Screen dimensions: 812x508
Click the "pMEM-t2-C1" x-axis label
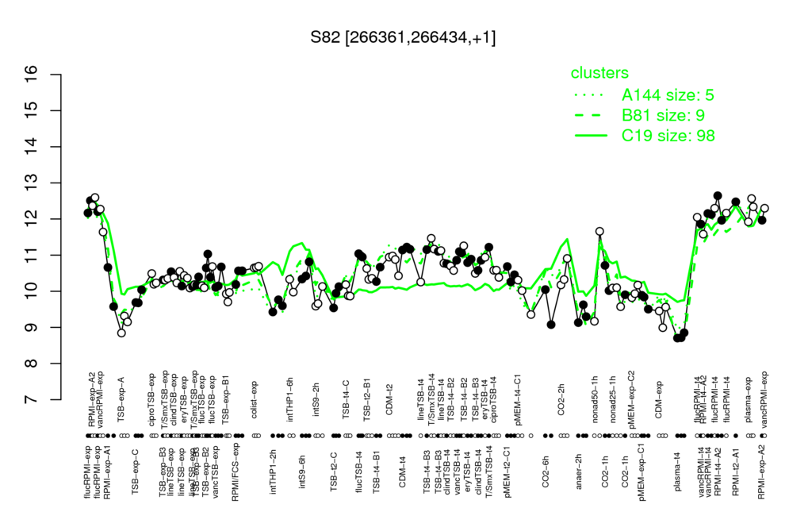tap(508, 470)
